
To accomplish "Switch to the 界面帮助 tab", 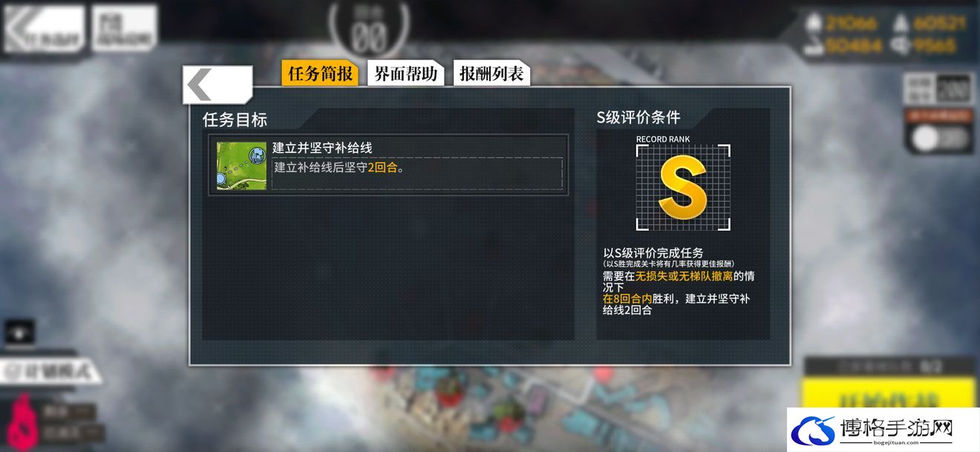I will 405,73.
